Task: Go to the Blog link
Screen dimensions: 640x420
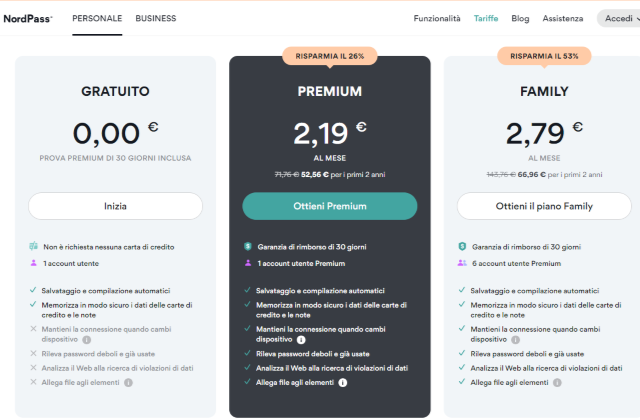Action: click(x=520, y=18)
